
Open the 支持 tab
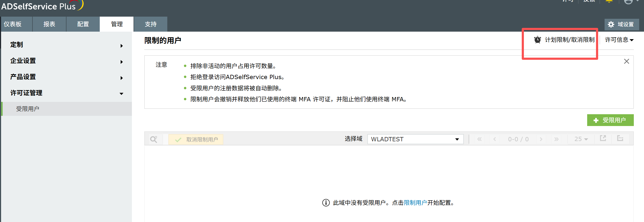(151, 24)
